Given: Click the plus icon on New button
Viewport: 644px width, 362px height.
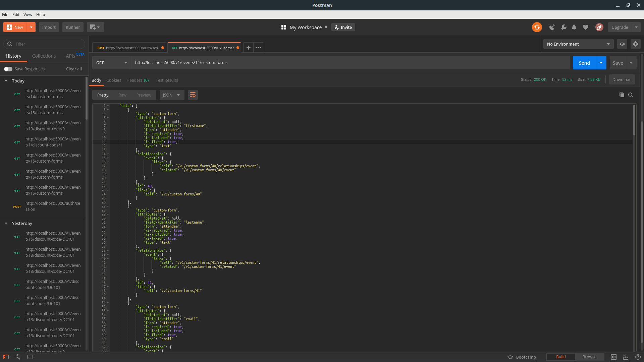Looking at the screenshot, I should coord(9,27).
